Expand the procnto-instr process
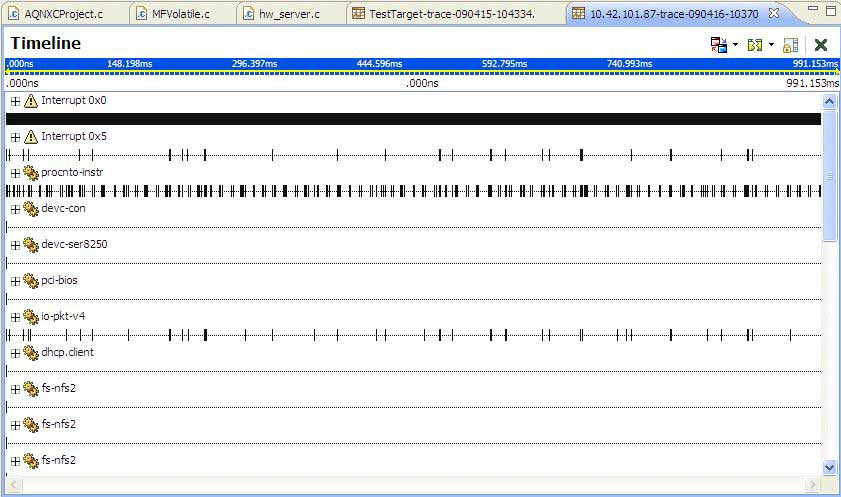This screenshot has height=497, width=841. [15, 173]
